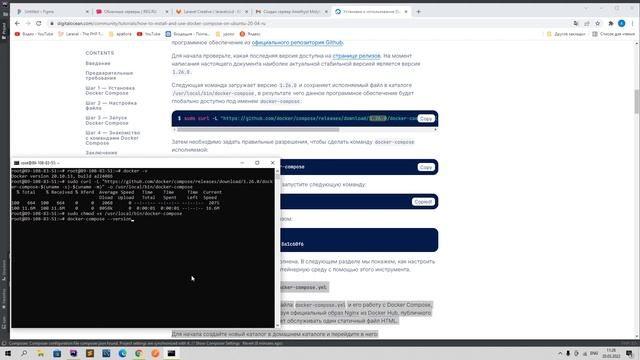Image resolution: width=640 pixels, height=360 pixels.
Task: Close the DigitalOcean tutorial tab
Action: [406, 12]
